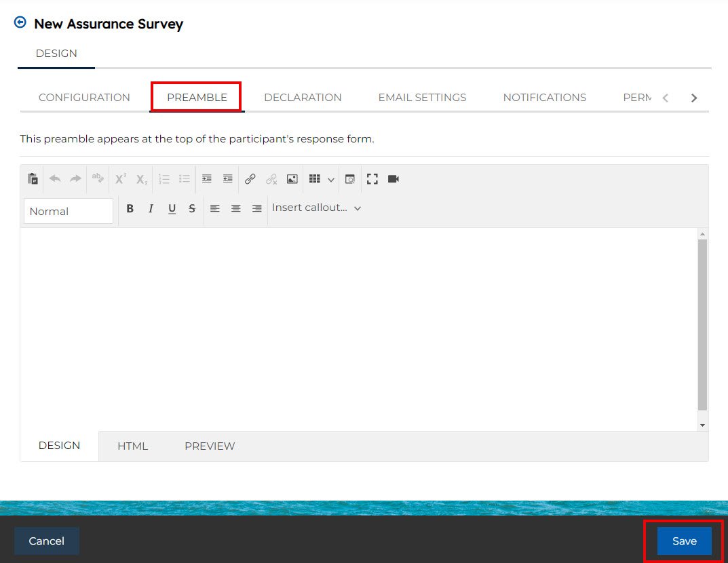
Task: Expand the insert table dropdown arrow
Action: coord(331,180)
